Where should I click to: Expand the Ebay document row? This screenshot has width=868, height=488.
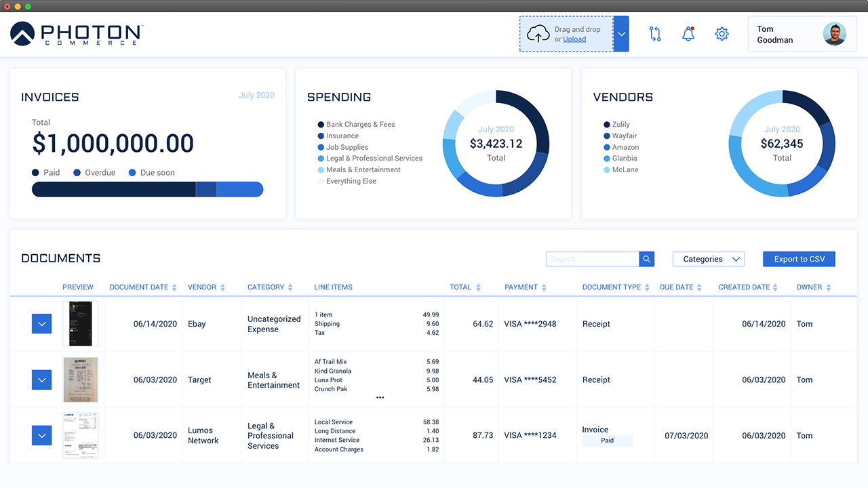[x=42, y=324]
